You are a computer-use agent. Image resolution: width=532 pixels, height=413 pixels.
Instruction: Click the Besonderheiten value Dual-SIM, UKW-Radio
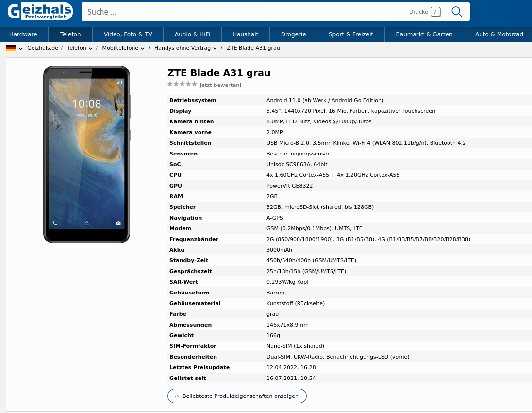pos(337,357)
